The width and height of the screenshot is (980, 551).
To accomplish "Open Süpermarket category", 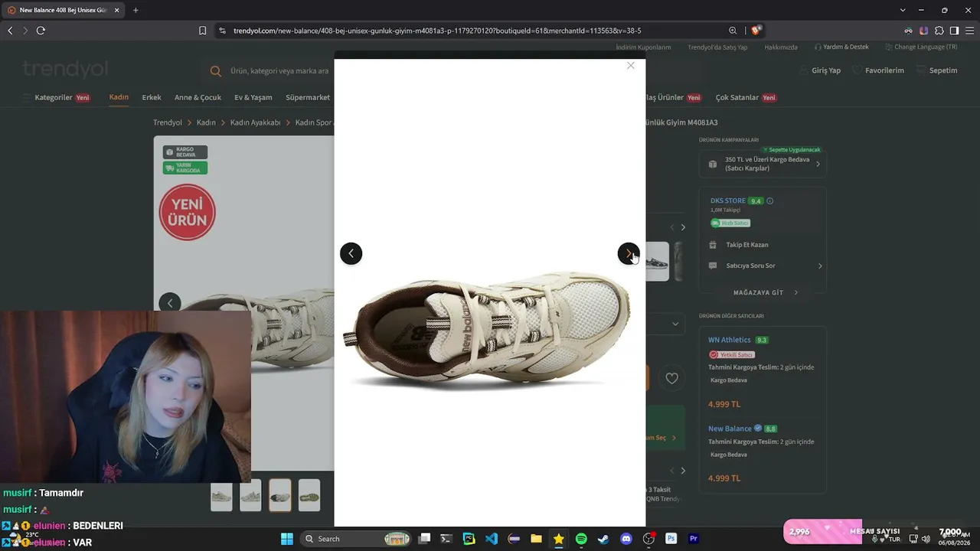I will pyautogui.click(x=308, y=98).
